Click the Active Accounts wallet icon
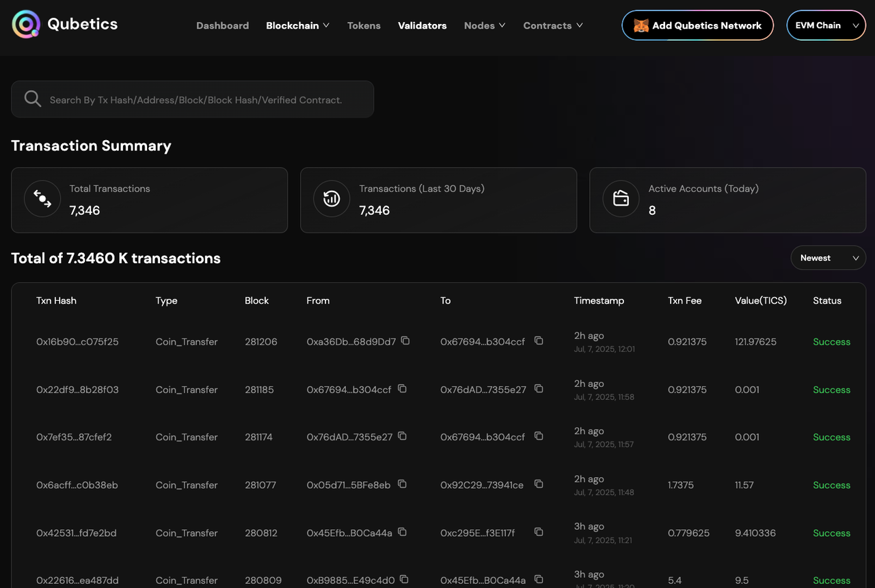The height and width of the screenshot is (588, 875). (x=621, y=199)
